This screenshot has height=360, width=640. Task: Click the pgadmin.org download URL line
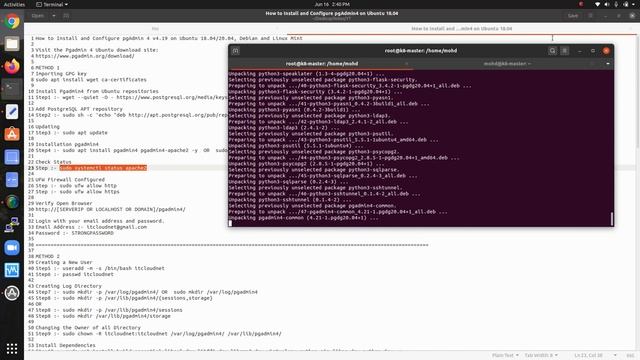click(x=85, y=56)
